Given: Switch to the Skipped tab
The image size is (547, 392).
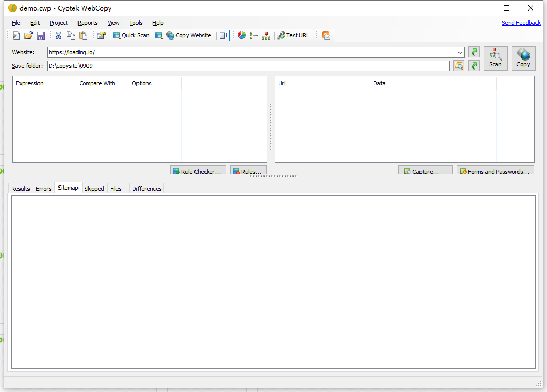Looking at the screenshot, I should [x=94, y=188].
